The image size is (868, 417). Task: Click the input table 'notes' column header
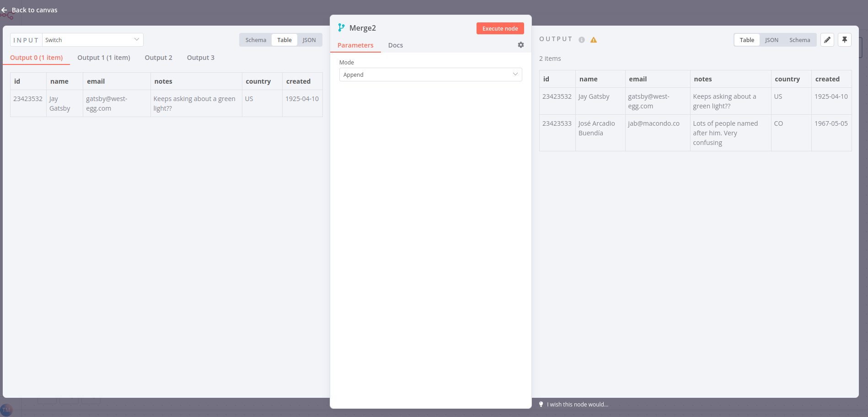(x=196, y=81)
